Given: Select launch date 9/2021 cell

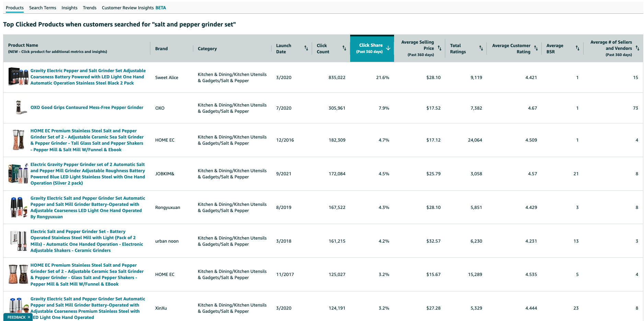Looking at the screenshot, I should coord(284,174).
